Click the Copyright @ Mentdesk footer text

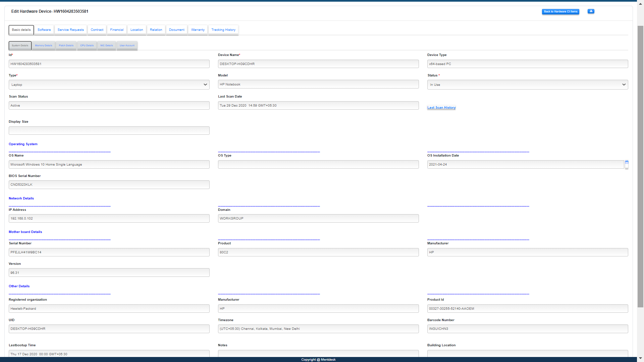tap(318, 360)
